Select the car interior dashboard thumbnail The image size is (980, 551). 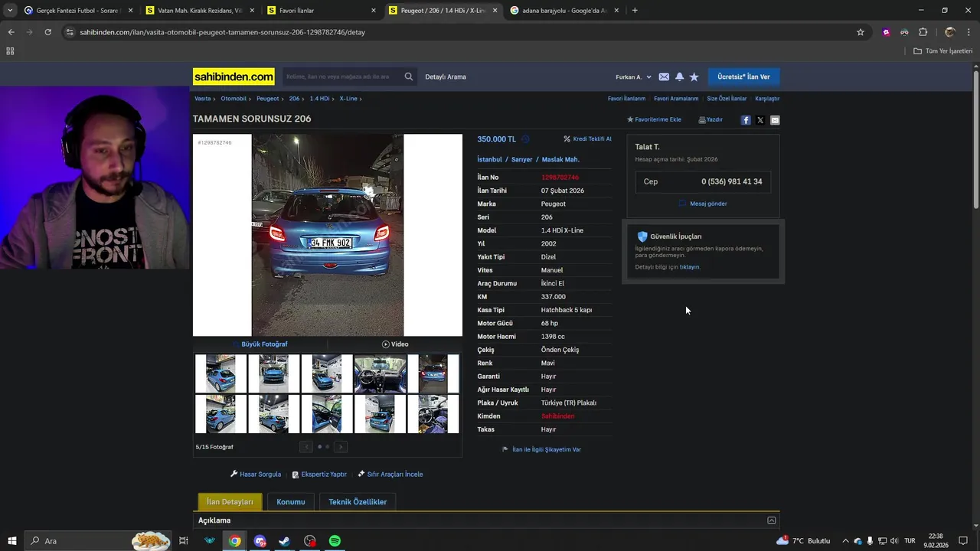click(380, 373)
